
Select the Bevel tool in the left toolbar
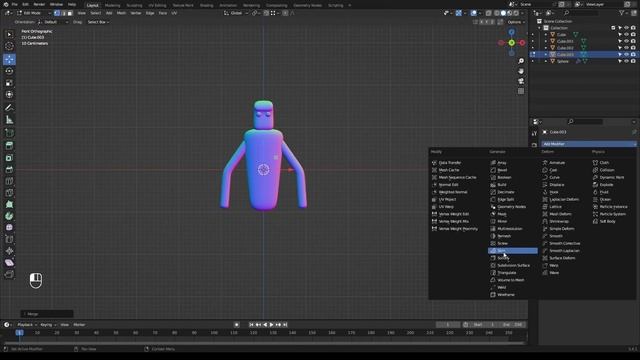[9, 169]
